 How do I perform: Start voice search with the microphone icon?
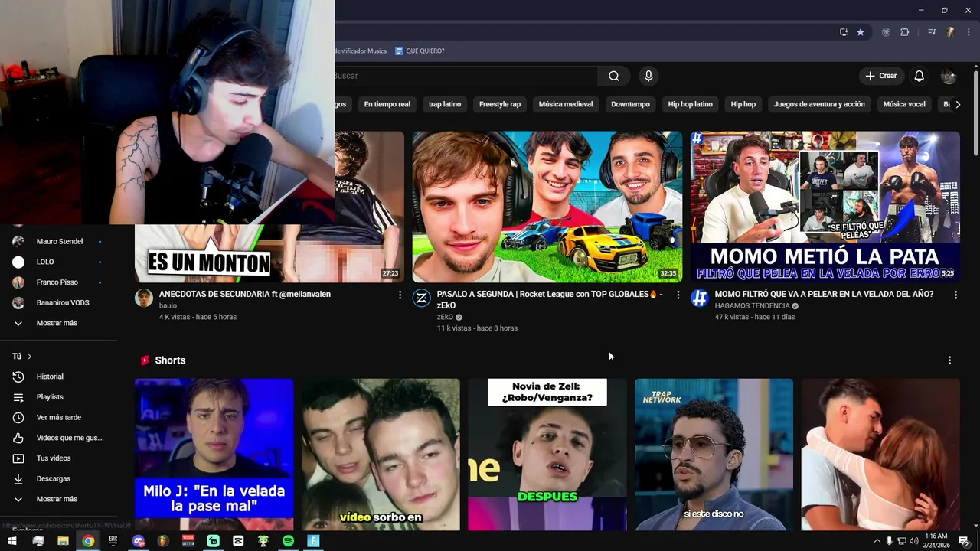[648, 76]
